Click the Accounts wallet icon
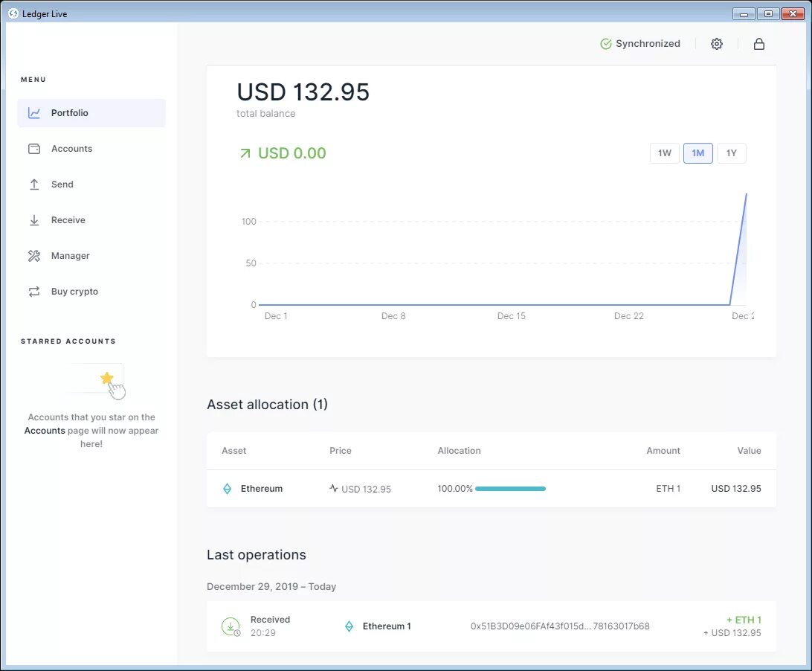812x671 pixels. tap(34, 149)
